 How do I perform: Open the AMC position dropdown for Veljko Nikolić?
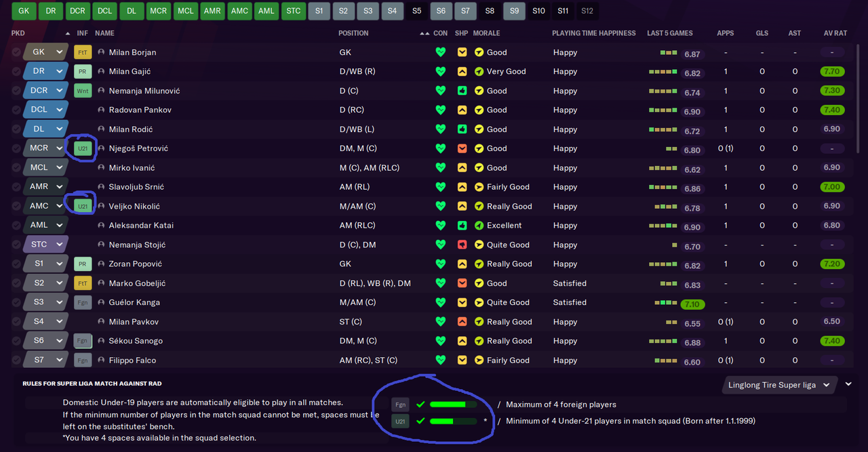point(45,206)
